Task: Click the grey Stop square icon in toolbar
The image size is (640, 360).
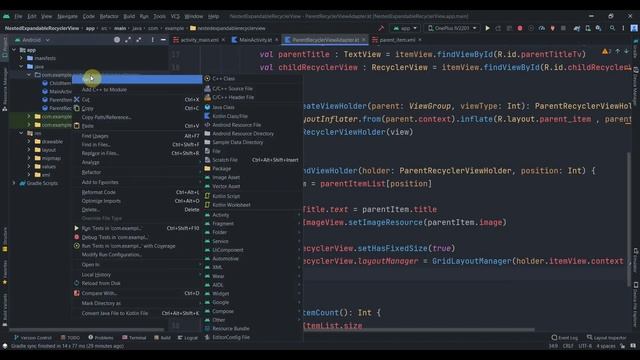Action: click(x=563, y=28)
